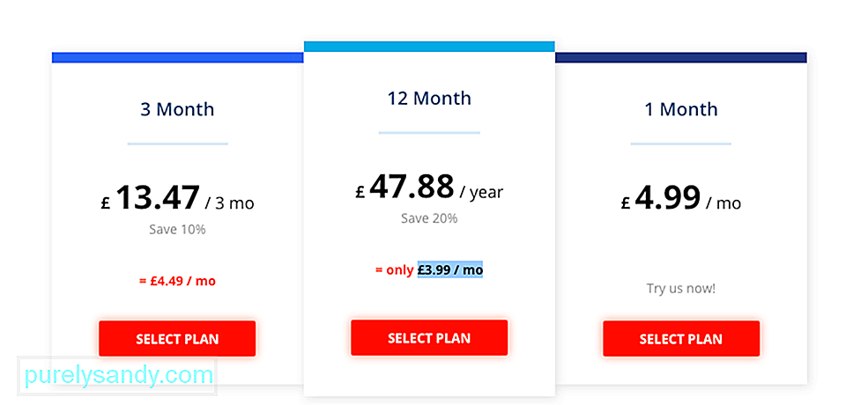Click the red '= only' text

[394, 270]
